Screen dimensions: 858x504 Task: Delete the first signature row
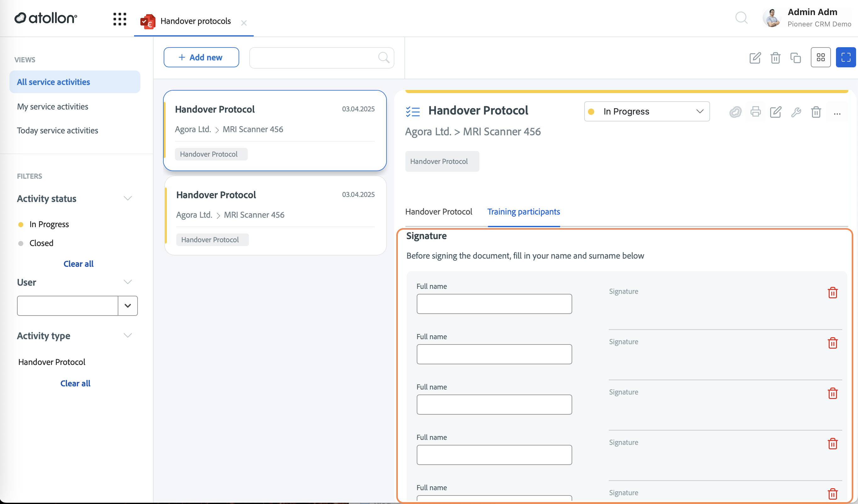click(833, 292)
